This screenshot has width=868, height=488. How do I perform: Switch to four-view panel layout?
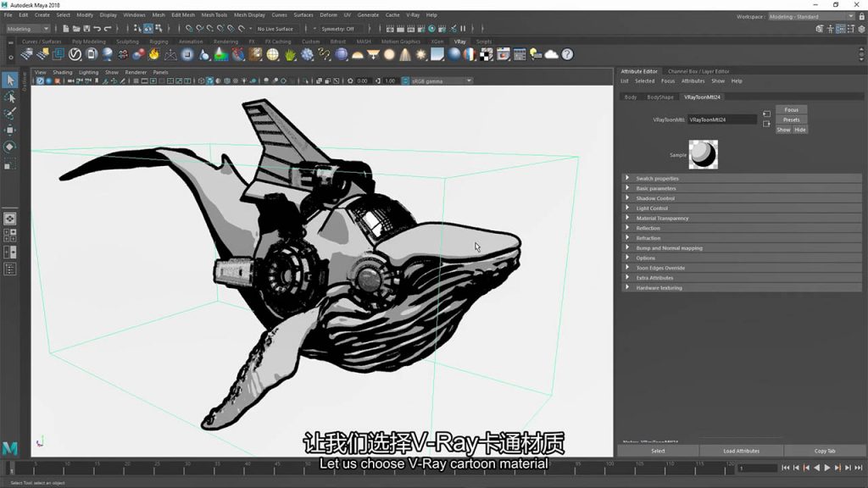(10, 236)
